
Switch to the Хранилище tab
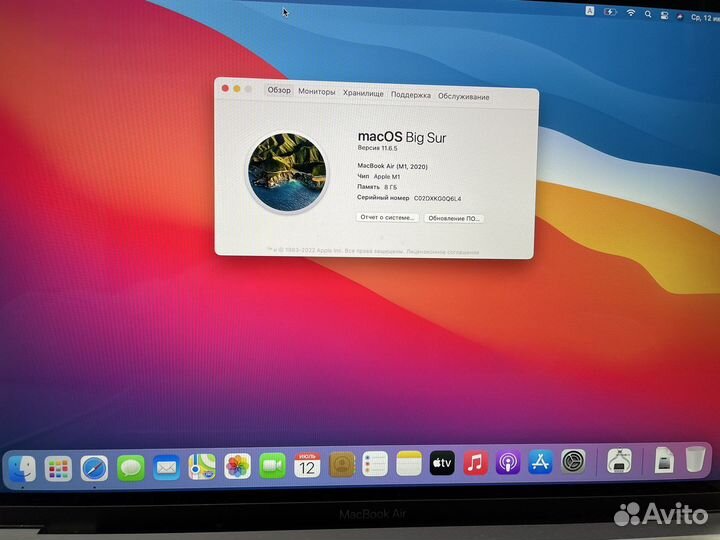(363, 93)
